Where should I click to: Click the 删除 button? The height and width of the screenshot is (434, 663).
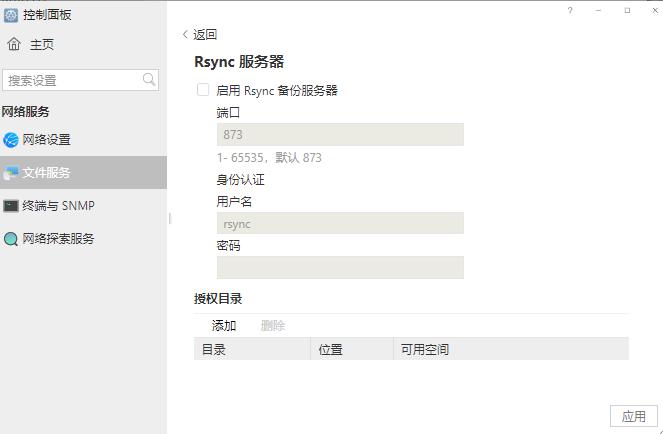[273, 326]
